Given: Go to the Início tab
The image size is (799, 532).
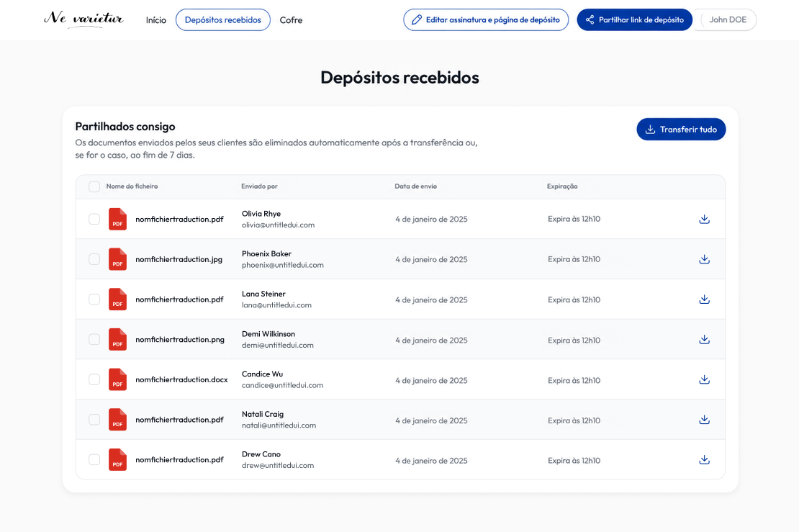Looking at the screenshot, I should tap(156, 20).
